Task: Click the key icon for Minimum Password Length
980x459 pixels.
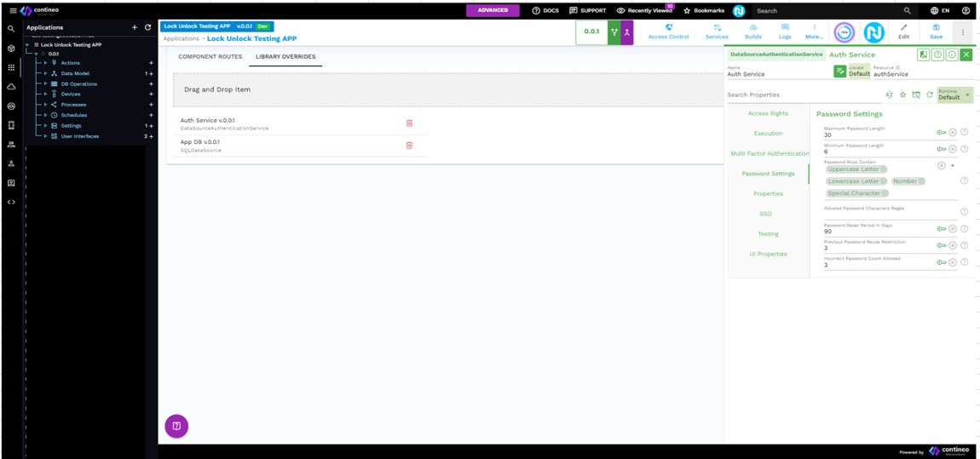Action: 941,149
